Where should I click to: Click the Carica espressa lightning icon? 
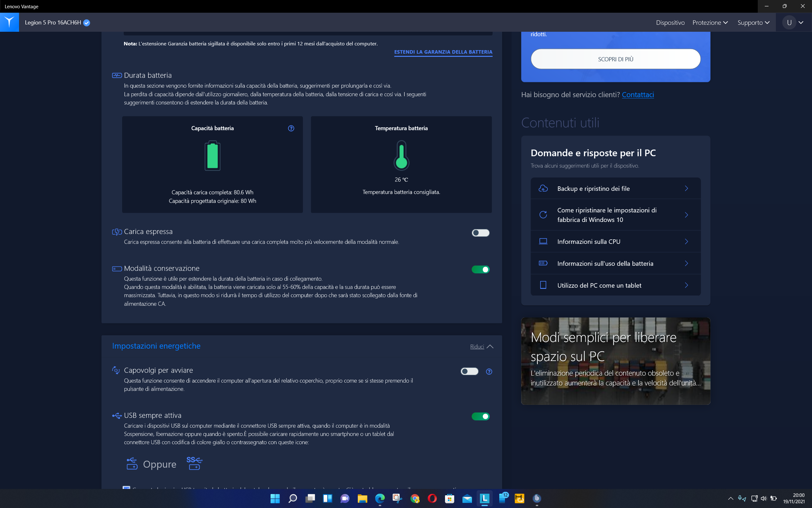point(117,231)
